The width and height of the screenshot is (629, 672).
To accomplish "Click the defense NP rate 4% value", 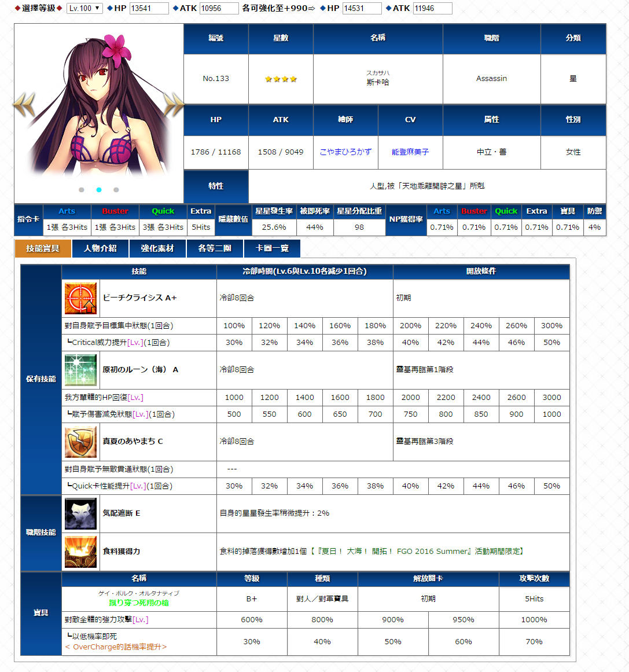I will 594,227.
